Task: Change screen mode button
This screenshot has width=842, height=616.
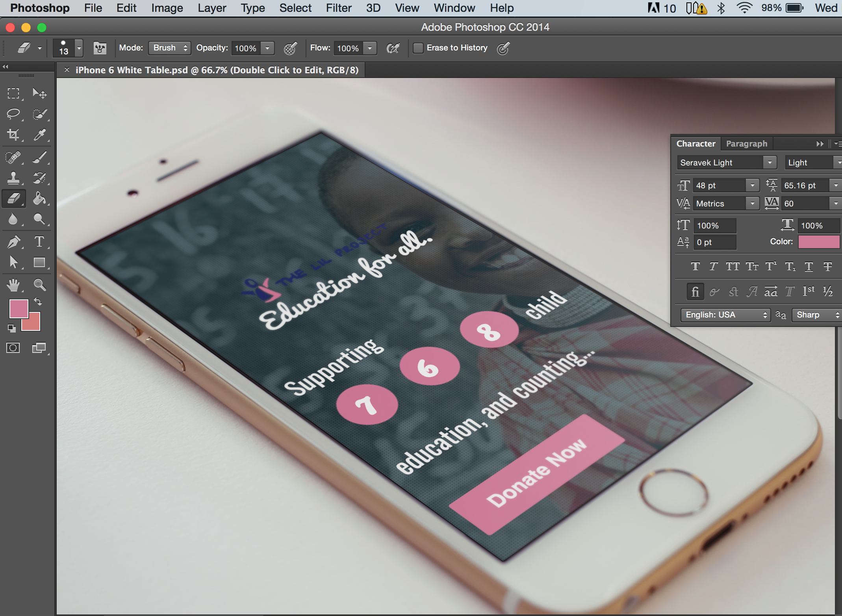Action: tap(39, 348)
